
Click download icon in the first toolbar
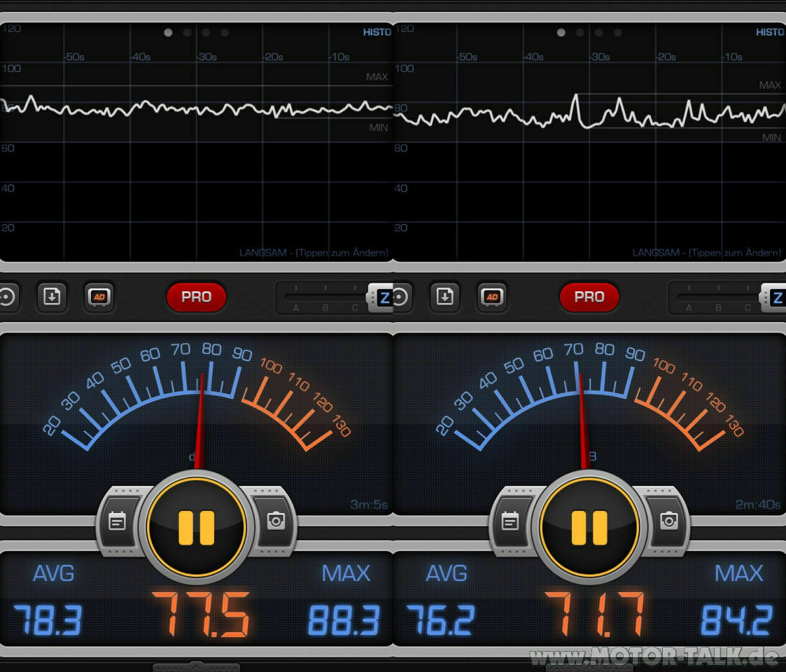pyautogui.click(x=52, y=297)
